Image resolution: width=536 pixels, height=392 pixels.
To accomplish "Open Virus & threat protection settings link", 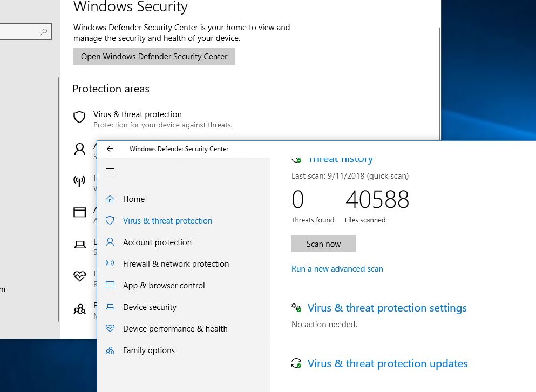I will 387,308.
